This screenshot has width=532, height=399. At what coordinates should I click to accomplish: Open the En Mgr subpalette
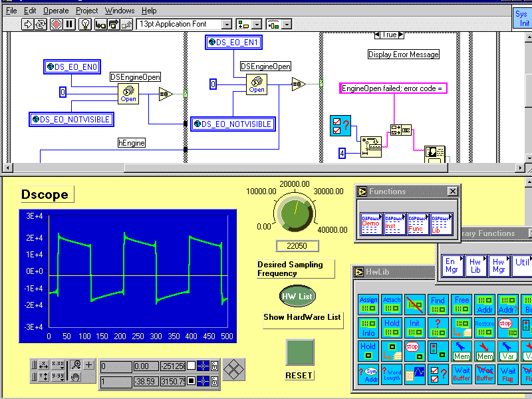(451, 265)
